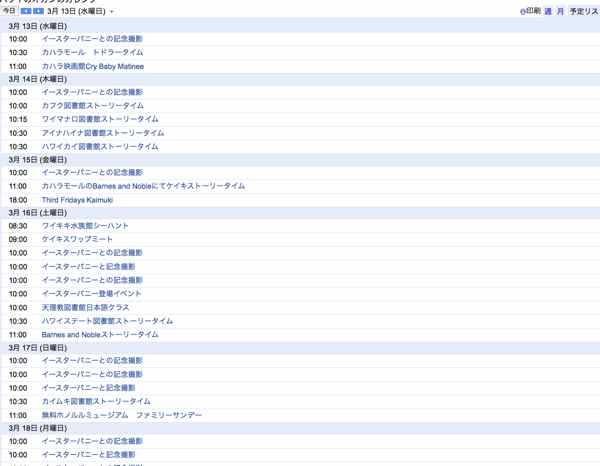Select the 予定リスト agenda tab
The image size is (600, 466).
(584, 11)
